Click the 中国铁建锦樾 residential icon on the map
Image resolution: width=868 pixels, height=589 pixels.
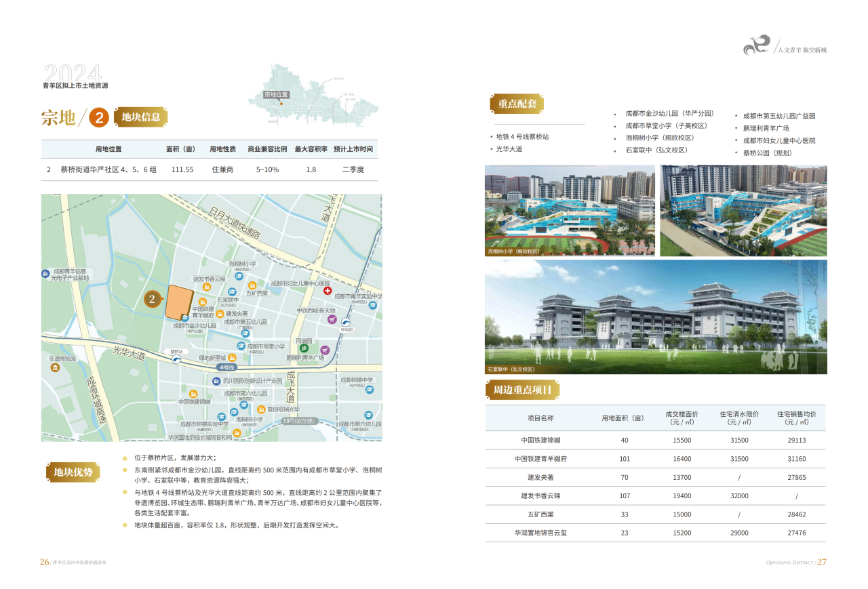pyautogui.click(x=194, y=393)
